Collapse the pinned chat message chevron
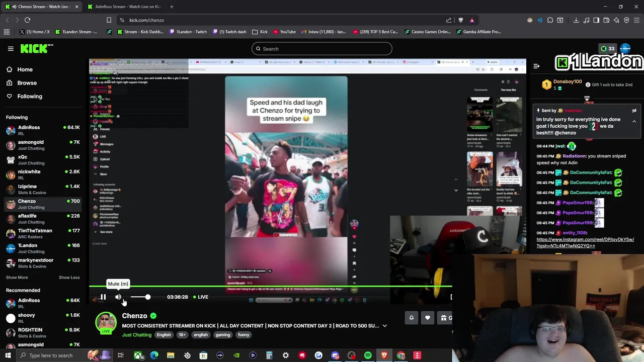Image resolution: width=644 pixels, height=362 pixels. (634, 121)
